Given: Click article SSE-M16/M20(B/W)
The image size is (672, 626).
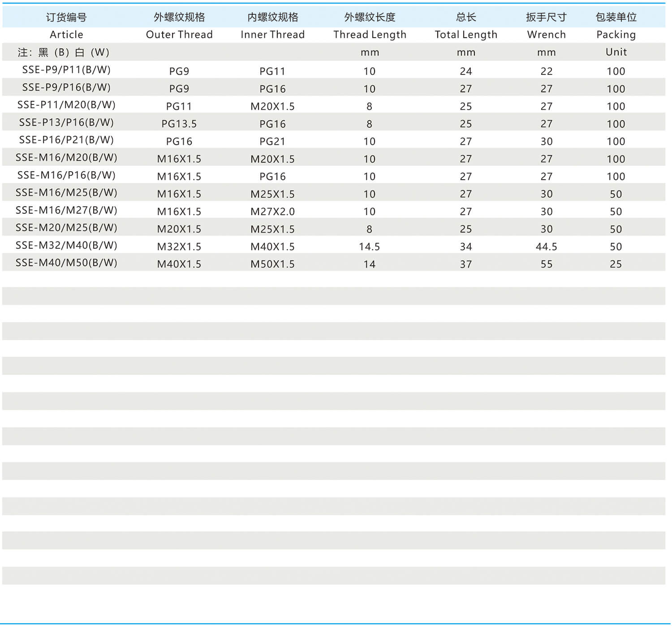Looking at the screenshot, I should point(66,158).
